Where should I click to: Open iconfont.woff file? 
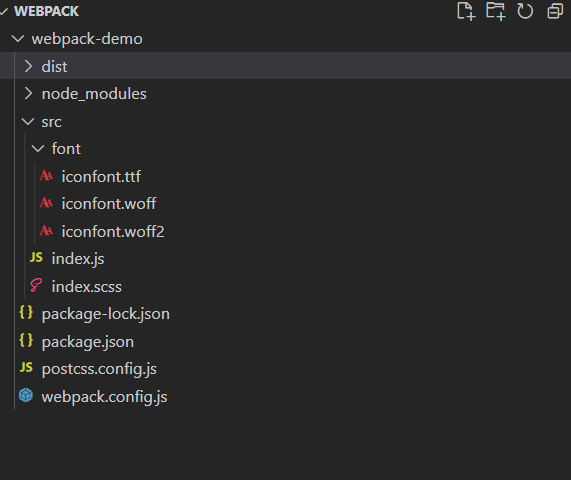pos(109,204)
